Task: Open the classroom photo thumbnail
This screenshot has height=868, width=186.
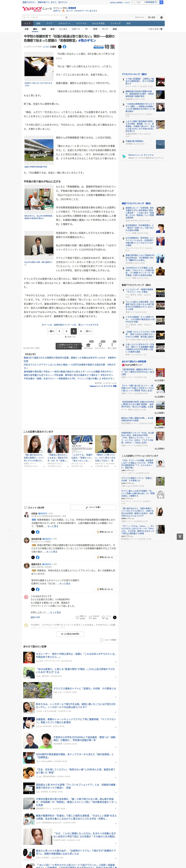Action: [x=39, y=66]
